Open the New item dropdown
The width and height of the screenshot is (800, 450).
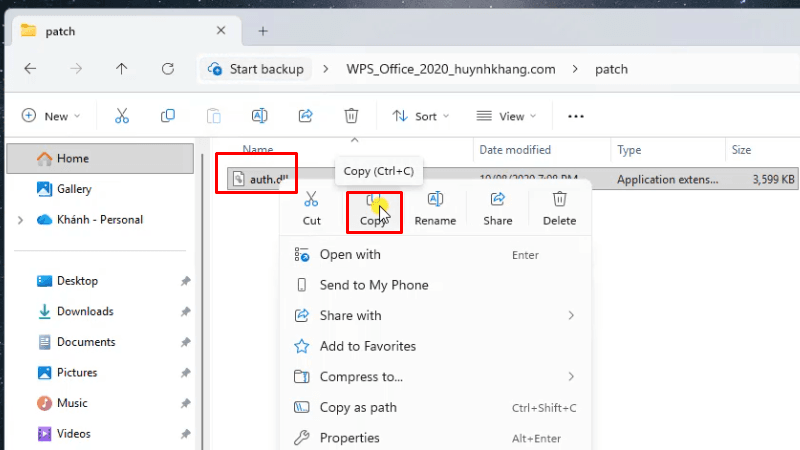[51, 116]
